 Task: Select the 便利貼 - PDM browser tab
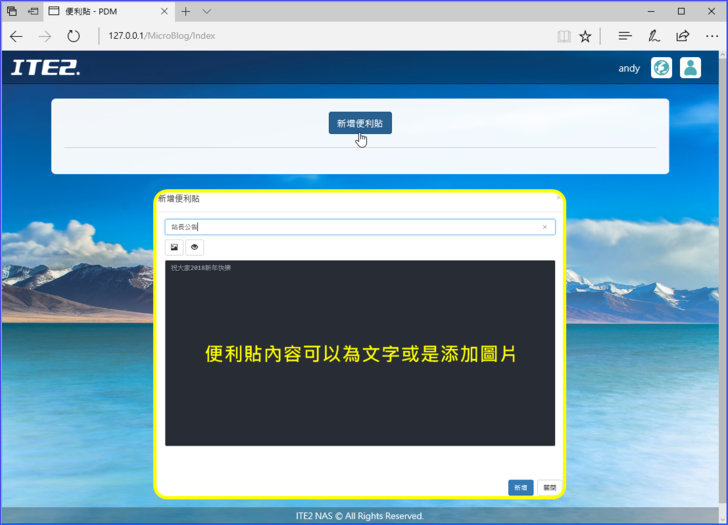click(109, 12)
